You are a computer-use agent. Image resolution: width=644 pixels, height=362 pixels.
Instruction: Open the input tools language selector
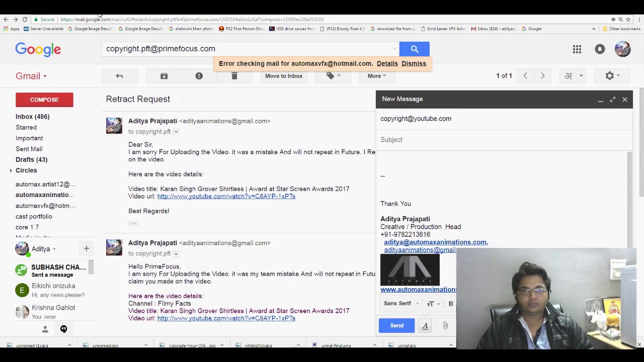(569, 76)
